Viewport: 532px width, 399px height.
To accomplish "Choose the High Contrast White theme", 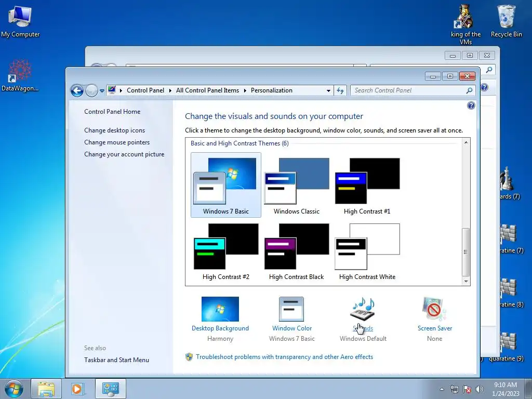I will [x=367, y=250].
